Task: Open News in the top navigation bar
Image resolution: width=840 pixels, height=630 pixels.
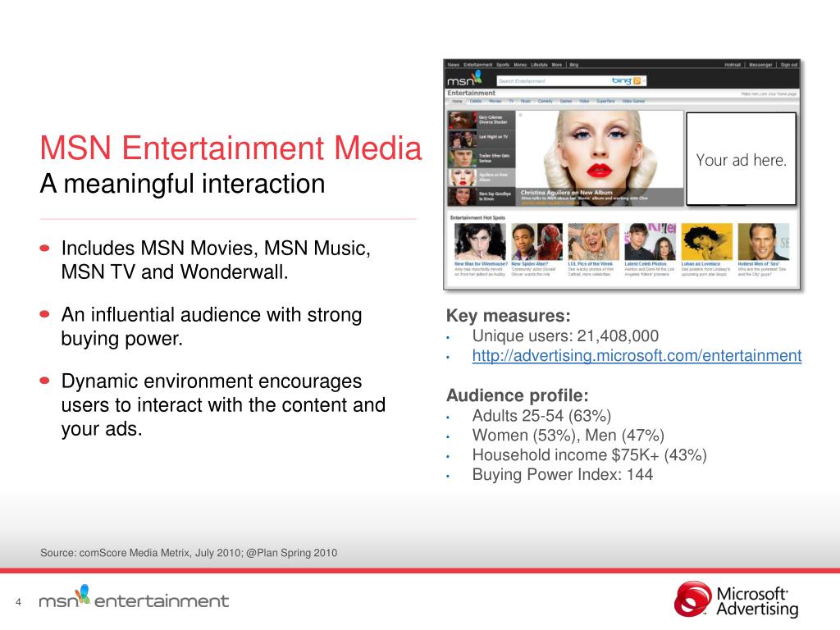Action: pos(453,65)
